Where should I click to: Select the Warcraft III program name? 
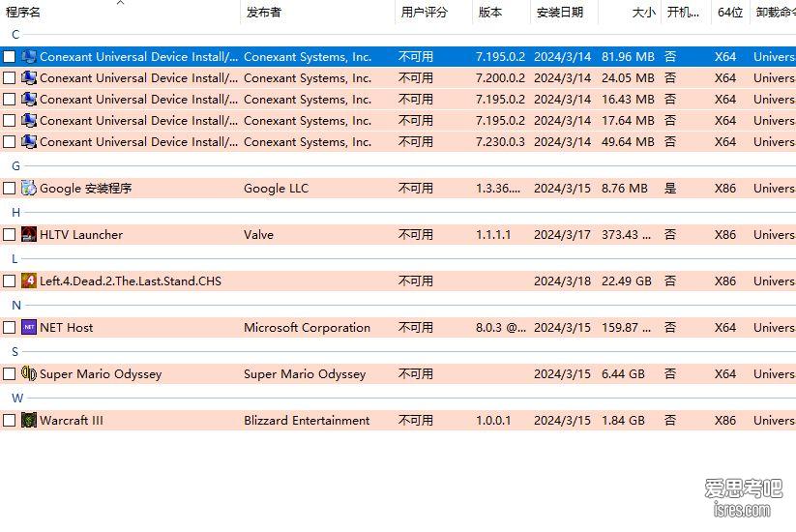tap(71, 421)
